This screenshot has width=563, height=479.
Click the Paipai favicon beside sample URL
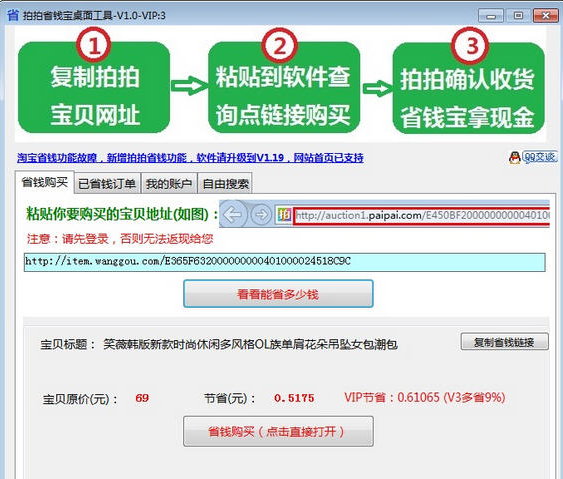(x=284, y=215)
